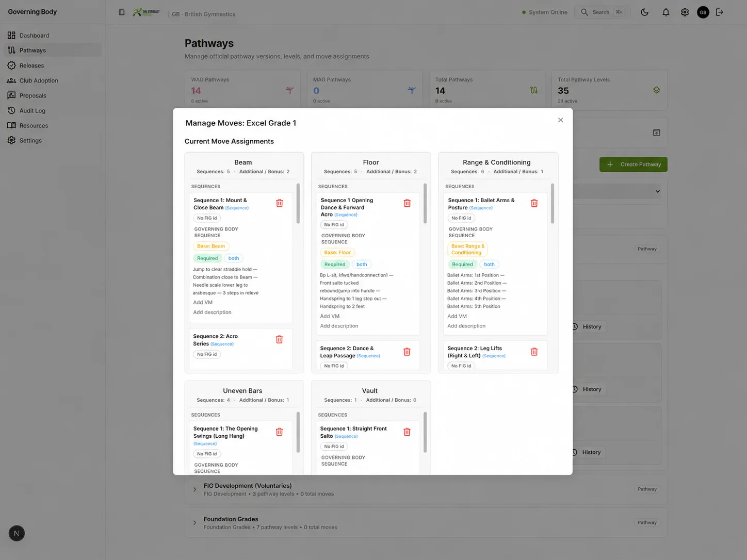Click the Create Pathway button

coord(634,164)
